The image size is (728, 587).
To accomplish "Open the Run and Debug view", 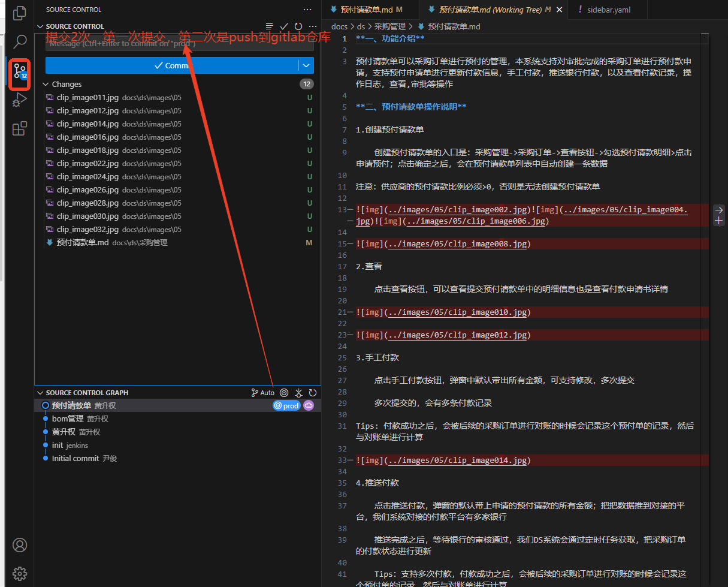I will pyautogui.click(x=20, y=100).
